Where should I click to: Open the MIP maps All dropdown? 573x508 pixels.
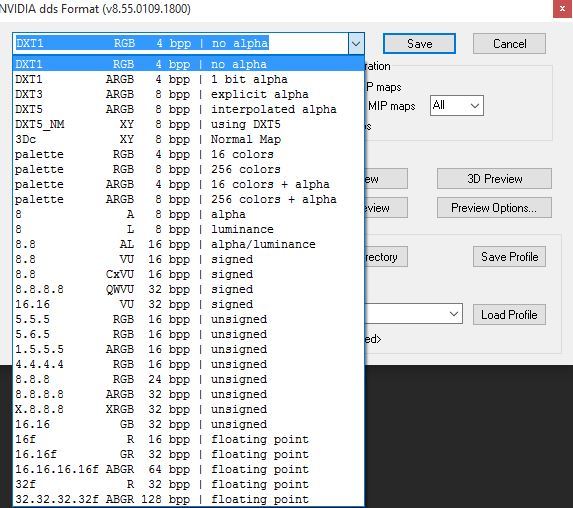pos(457,106)
